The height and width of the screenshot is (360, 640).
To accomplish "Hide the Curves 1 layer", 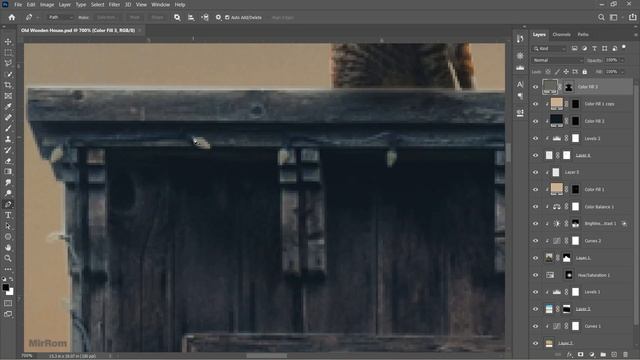I will tap(535, 326).
